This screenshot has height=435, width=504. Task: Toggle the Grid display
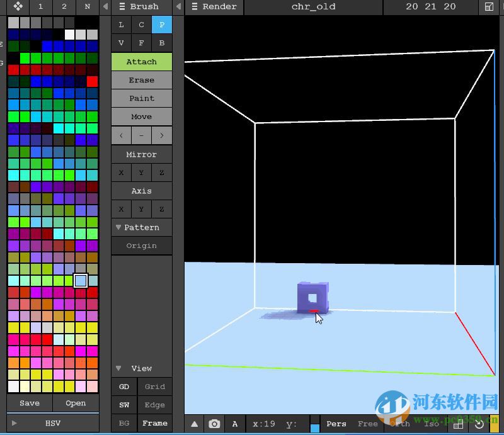pos(155,387)
